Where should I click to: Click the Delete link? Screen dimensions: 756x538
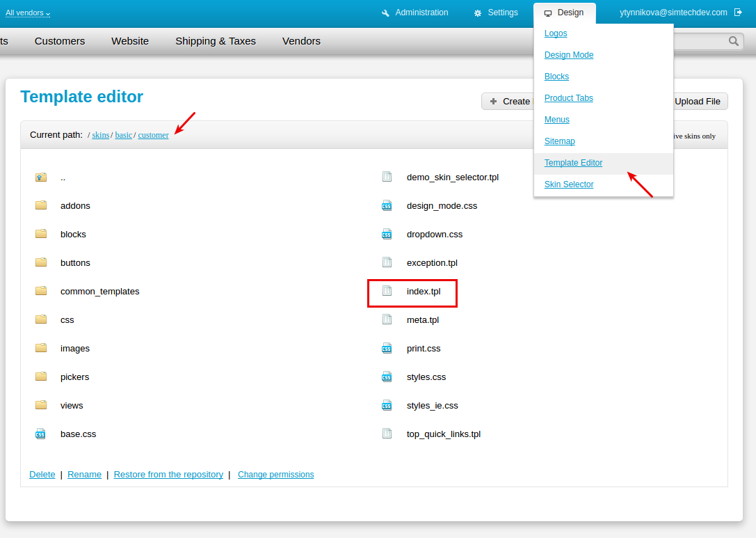click(42, 474)
